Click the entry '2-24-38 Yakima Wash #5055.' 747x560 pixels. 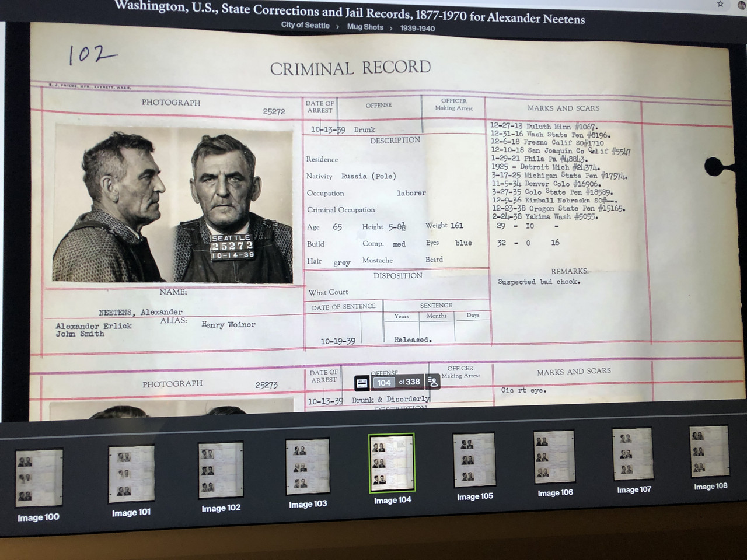545,216
